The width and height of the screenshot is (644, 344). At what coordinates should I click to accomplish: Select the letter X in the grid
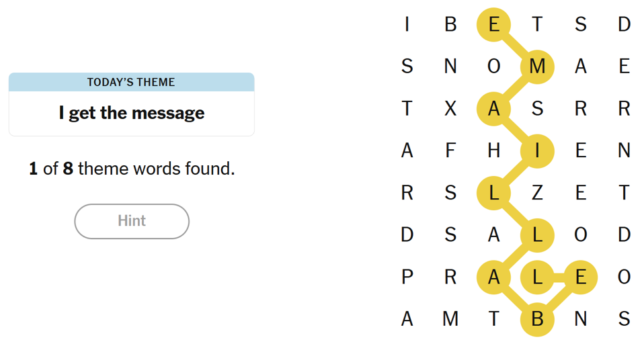450,109
